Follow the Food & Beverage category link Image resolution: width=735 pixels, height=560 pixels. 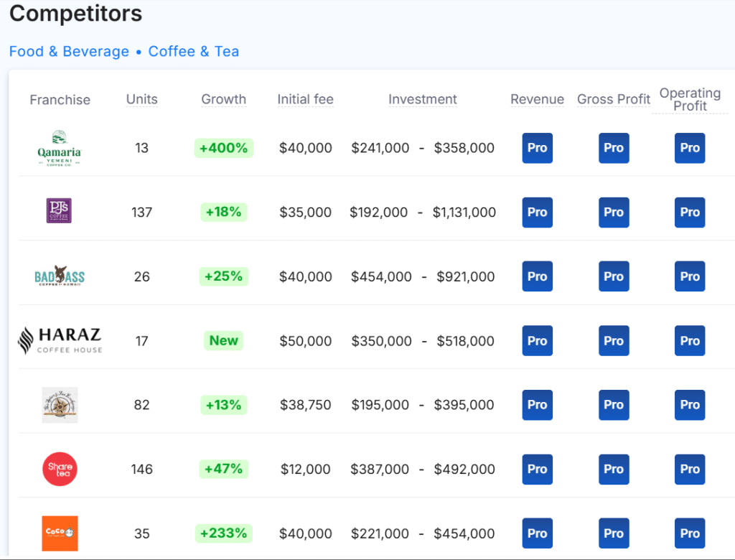click(x=69, y=51)
